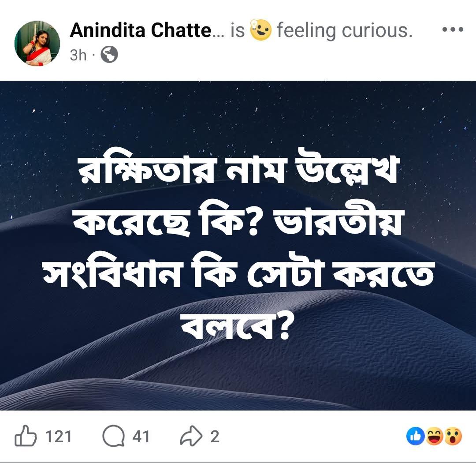Open Anindita's profile picture thumbnail
The height and width of the screenshot is (463, 476).
point(38,43)
